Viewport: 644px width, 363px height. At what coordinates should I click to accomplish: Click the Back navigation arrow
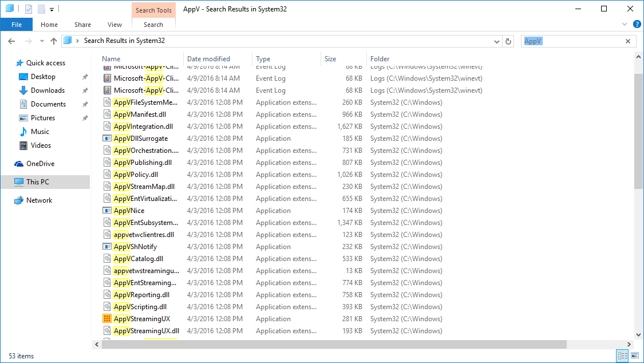[11, 41]
